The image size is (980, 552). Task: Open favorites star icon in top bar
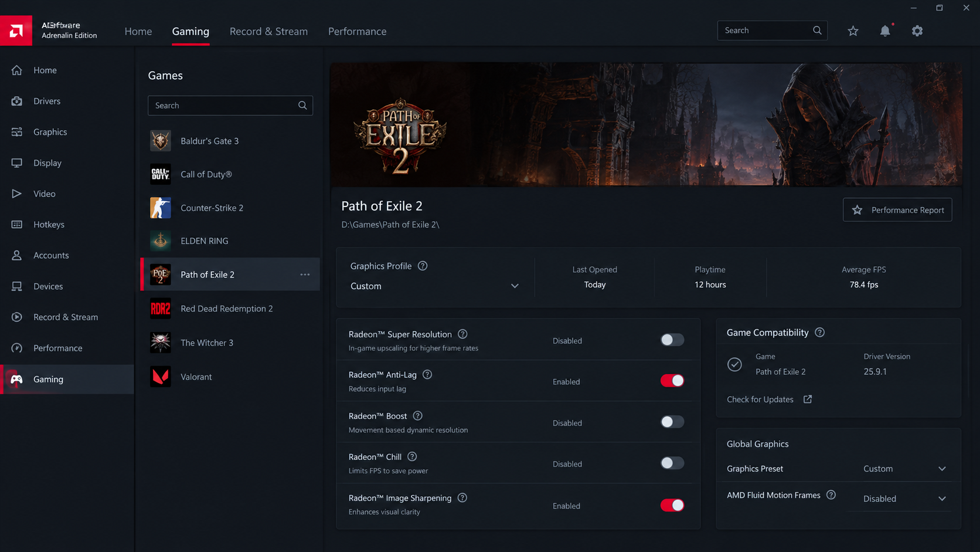(853, 31)
